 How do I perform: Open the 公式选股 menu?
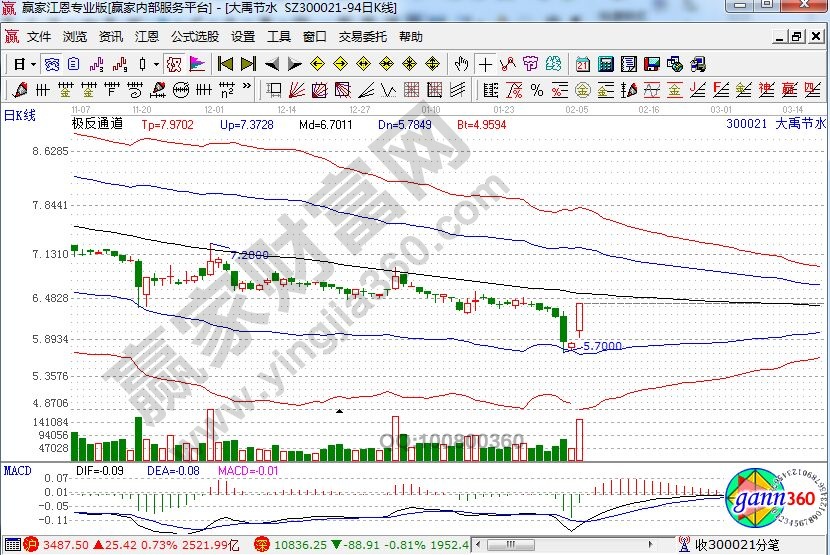(194, 37)
